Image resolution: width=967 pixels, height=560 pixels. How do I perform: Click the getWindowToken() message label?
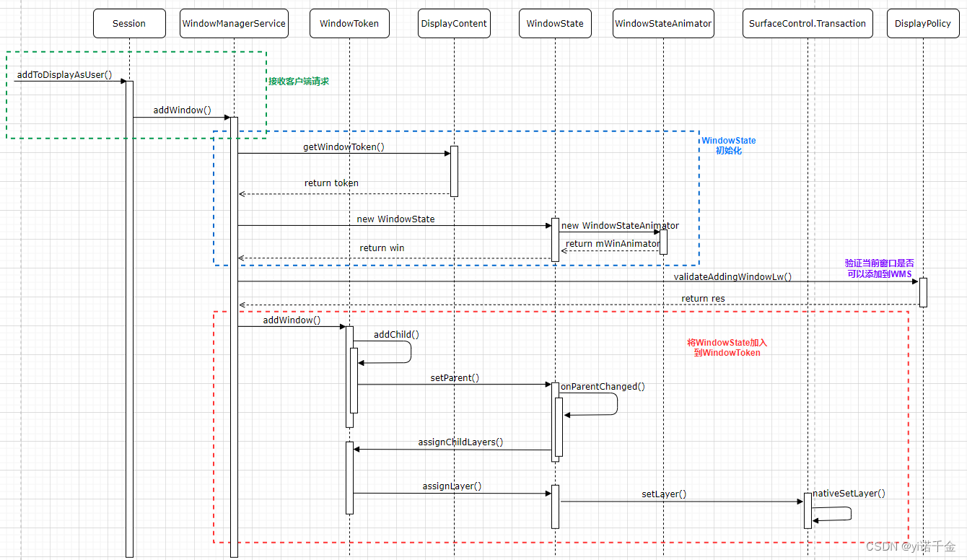pos(344,146)
